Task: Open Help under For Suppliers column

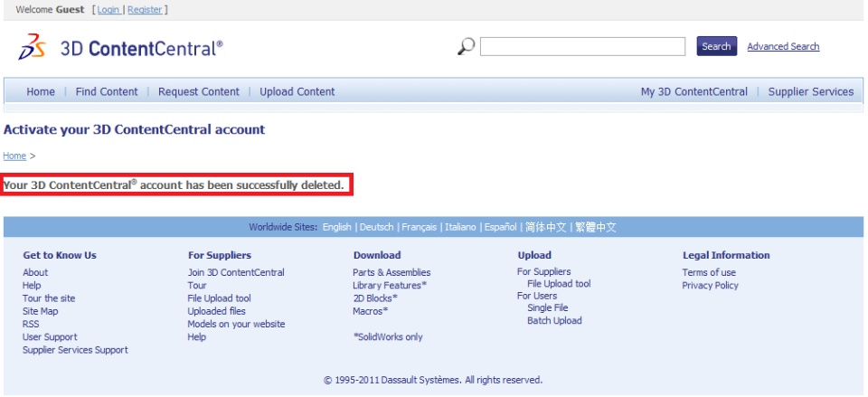Action: tap(196, 337)
